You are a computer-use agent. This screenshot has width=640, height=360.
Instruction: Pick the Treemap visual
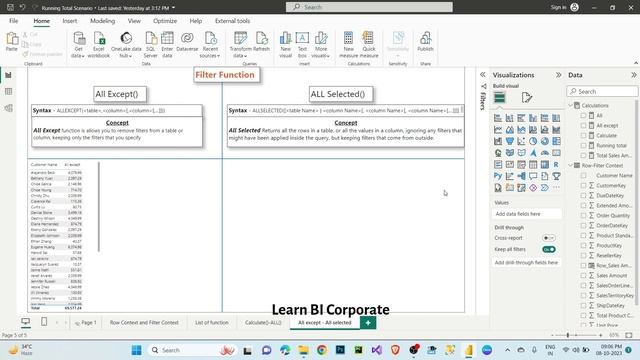click(x=556, y=141)
